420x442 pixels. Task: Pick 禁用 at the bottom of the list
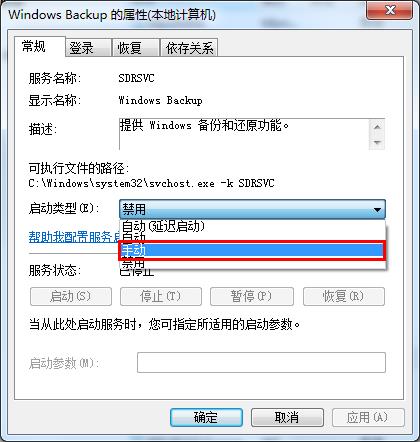pos(252,264)
